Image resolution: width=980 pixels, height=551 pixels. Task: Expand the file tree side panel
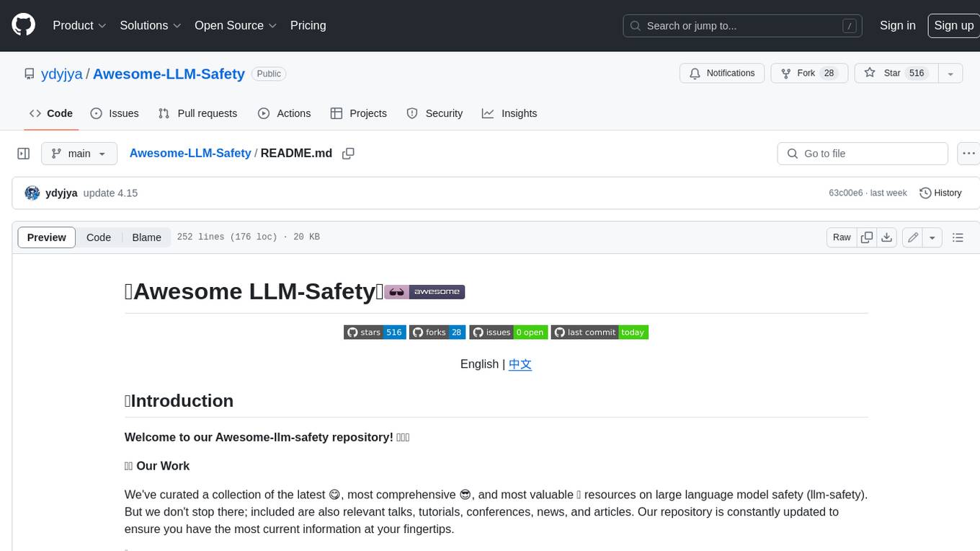23,154
